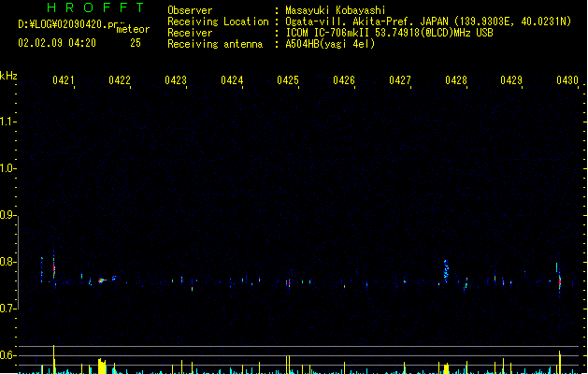Click the 0422 time marker

[120, 80]
